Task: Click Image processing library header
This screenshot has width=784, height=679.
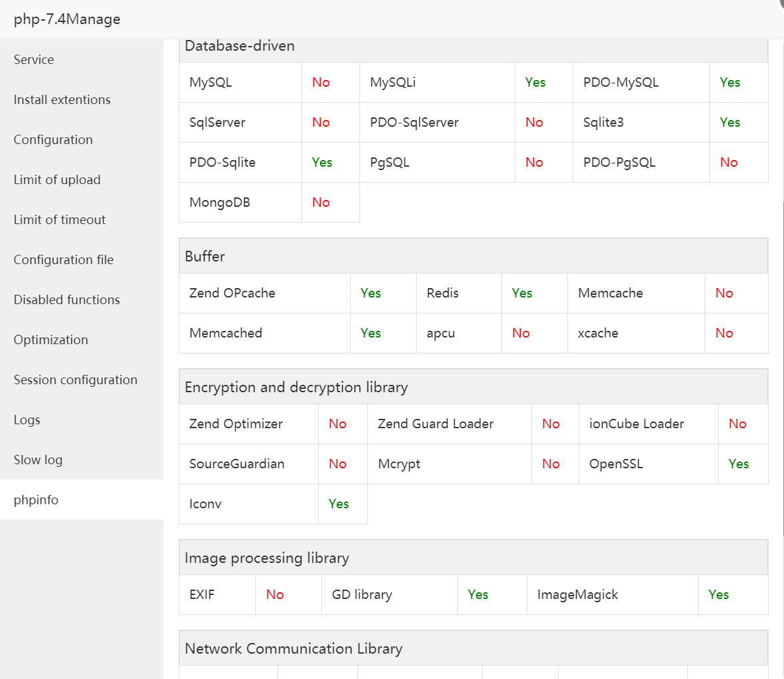Action: click(x=267, y=558)
